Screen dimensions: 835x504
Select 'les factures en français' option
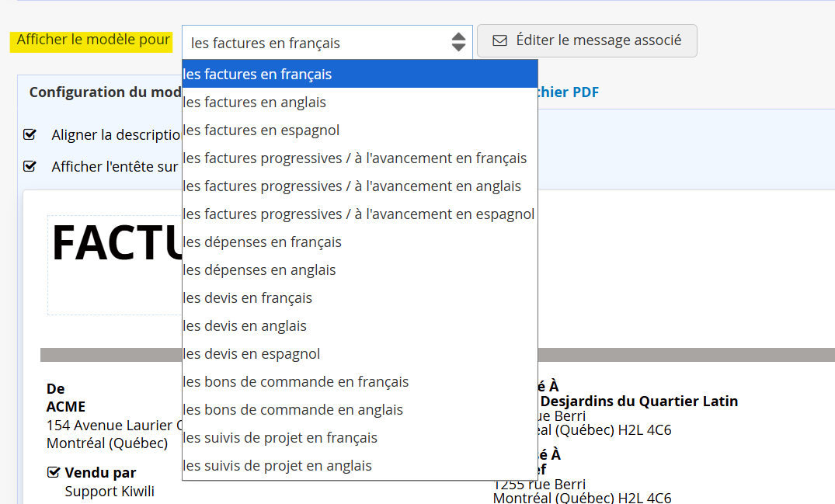pyautogui.click(x=360, y=74)
